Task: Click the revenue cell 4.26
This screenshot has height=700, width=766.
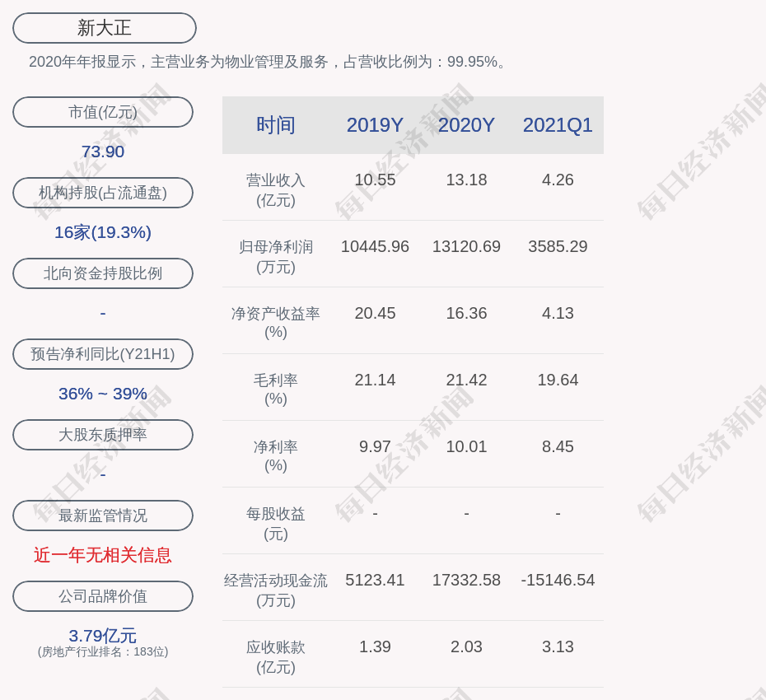Action: pos(558,180)
